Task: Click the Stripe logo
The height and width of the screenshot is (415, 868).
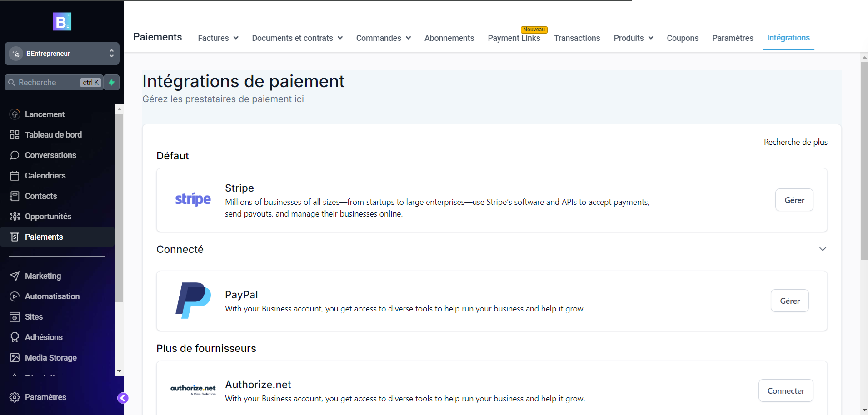Action: [193, 199]
